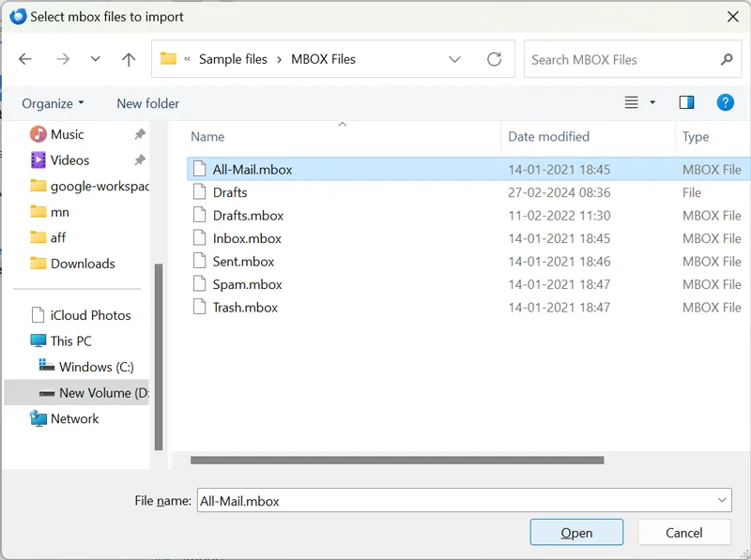
Task: Toggle the preview pane icon
Action: click(686, 102)
